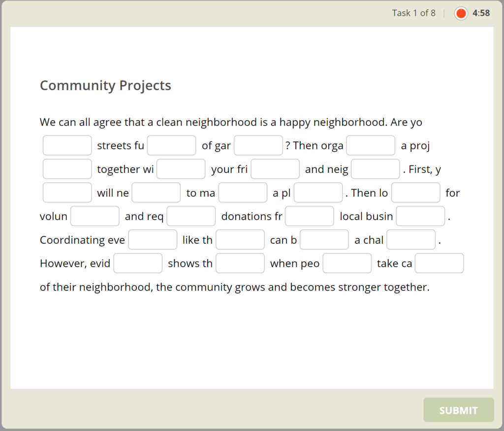This screenshot has width=504, height=431.
Task: Click the blank after "of gar"
Action: point(258,145)
